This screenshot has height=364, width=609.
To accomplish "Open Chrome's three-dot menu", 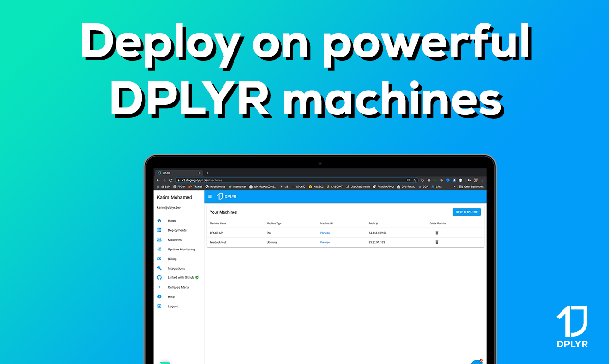I will [482, 180].
